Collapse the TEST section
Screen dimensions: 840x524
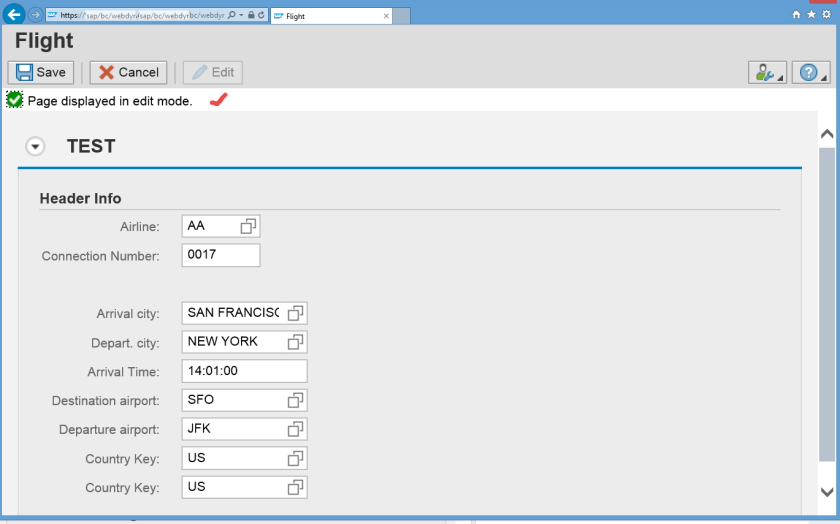pyautogui.click(x=35, y=146)
